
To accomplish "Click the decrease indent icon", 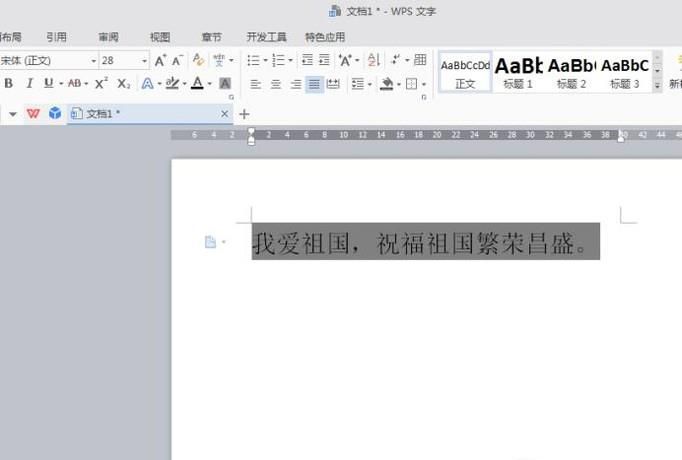I will [x=308, y=60].
